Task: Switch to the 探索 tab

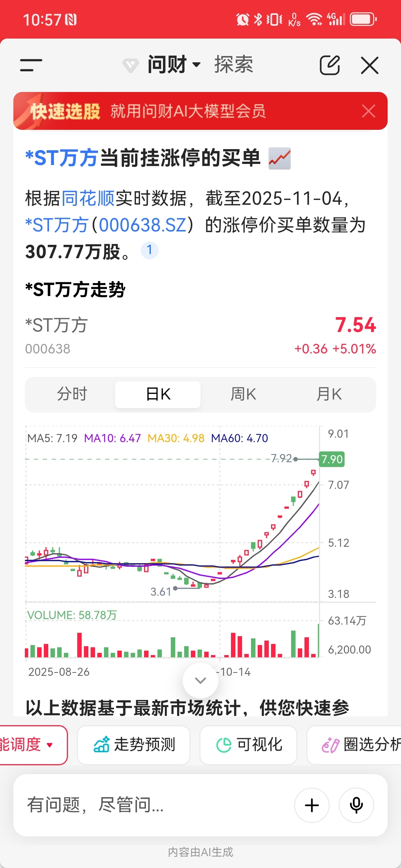Action: pos(234,65)
